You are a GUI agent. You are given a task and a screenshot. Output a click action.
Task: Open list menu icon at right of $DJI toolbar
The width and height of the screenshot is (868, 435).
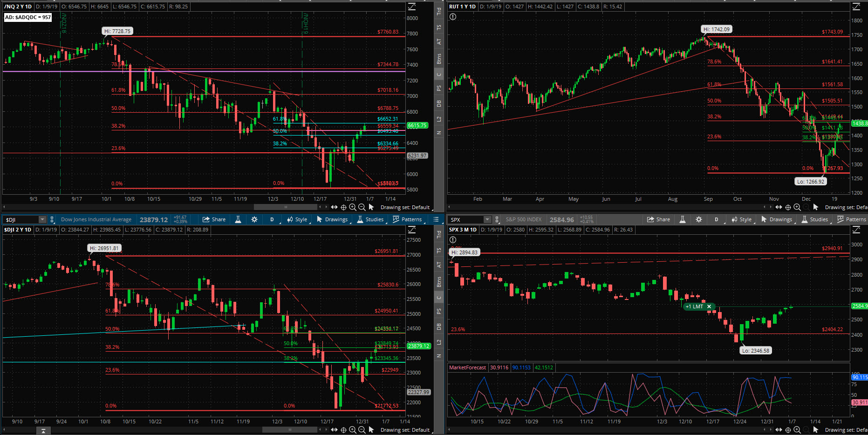436,219
